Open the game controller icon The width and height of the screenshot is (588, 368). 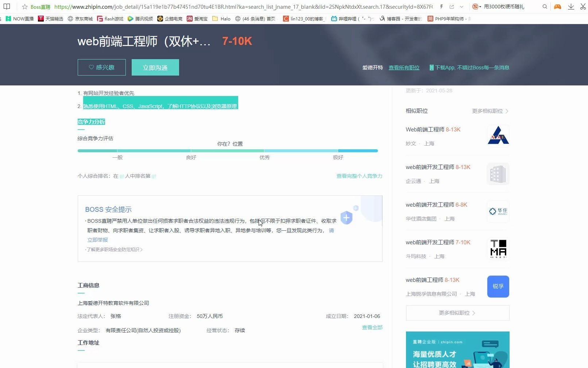(x=557, y=7)
